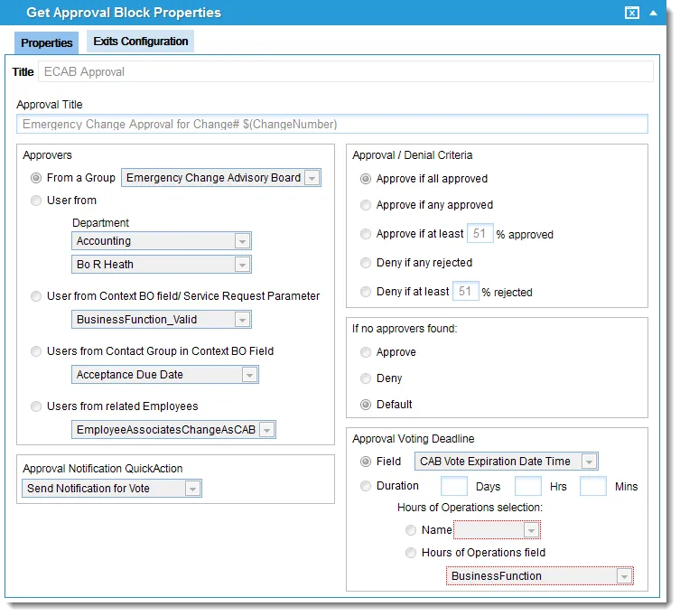Expand the EmployeeAssociatesChangeAsCAB dropdown

click(x=173, y=429)
